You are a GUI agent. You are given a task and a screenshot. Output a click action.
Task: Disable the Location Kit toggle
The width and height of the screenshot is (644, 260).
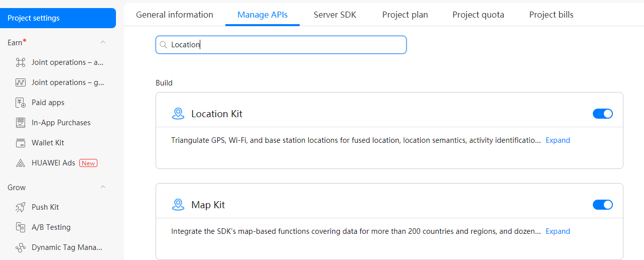[x=602, y=114]
